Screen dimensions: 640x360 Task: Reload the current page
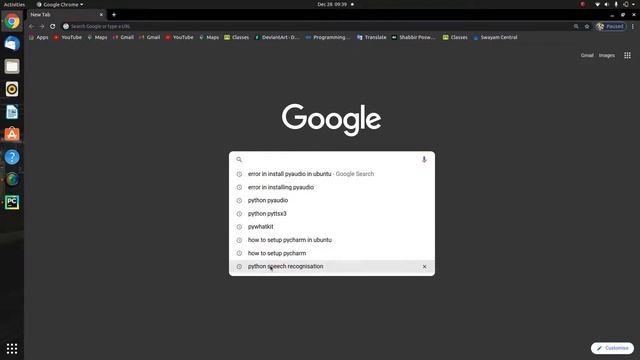click(53, 26)
